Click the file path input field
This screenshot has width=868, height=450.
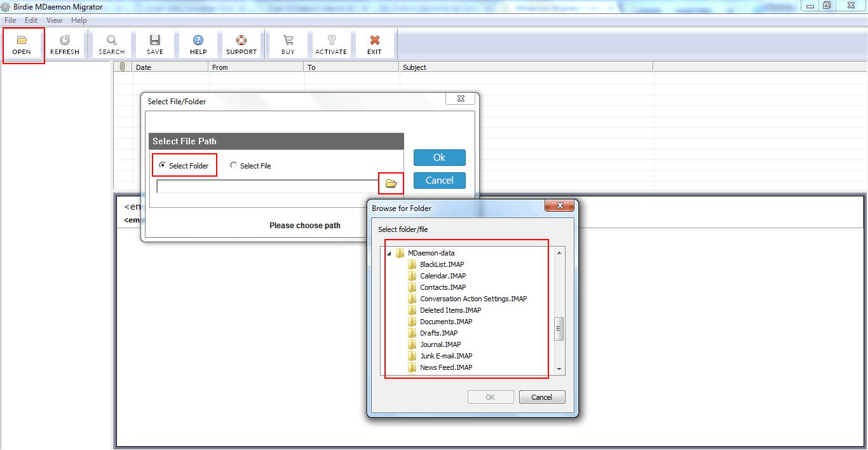[x=267, y=186]
